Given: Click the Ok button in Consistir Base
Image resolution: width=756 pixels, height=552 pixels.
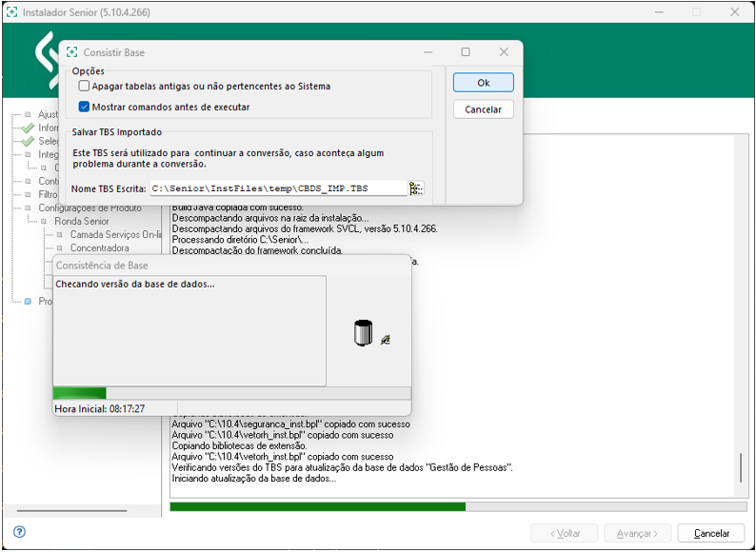Looking at the screenshot, I should (483, 83).
